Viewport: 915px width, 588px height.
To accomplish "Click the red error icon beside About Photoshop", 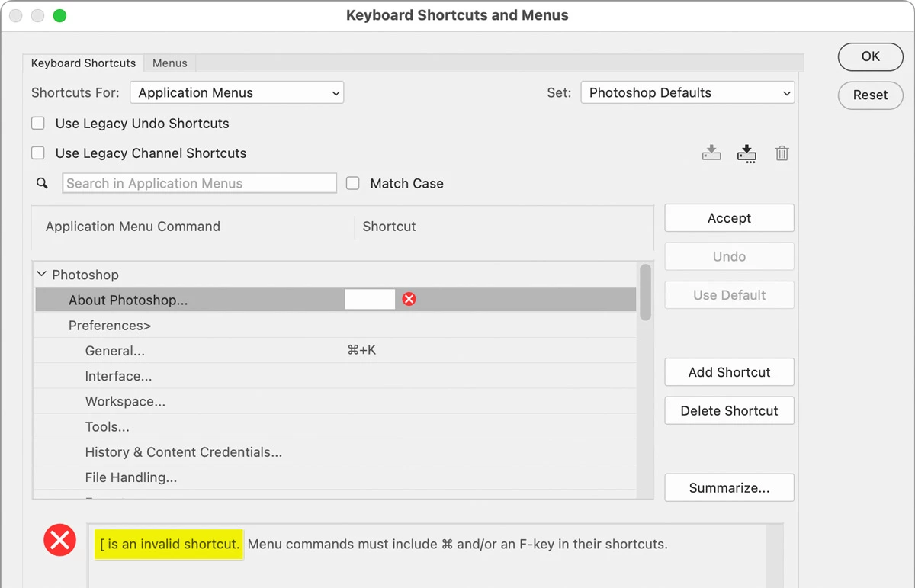I will click(409, 299).
